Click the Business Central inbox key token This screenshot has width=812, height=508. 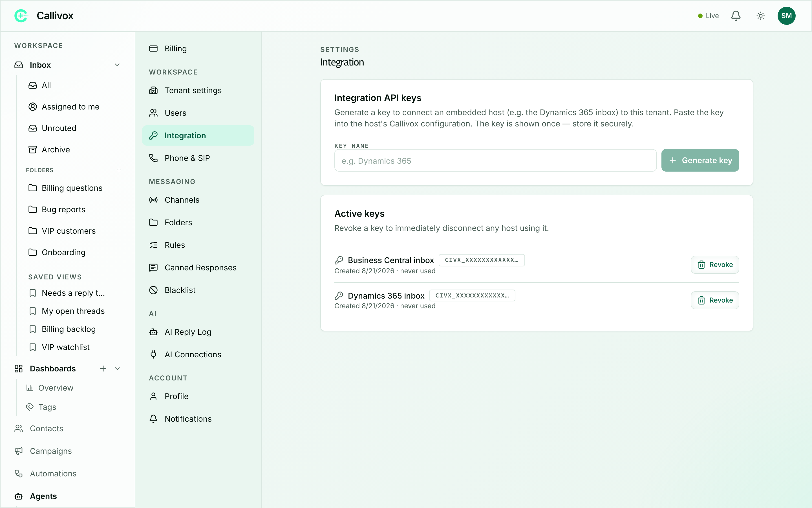pos(482,260)
